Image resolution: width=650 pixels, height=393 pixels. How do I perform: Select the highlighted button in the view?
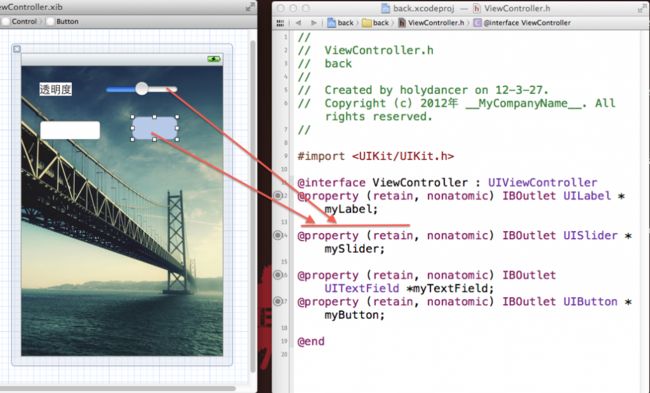[155, 128]
